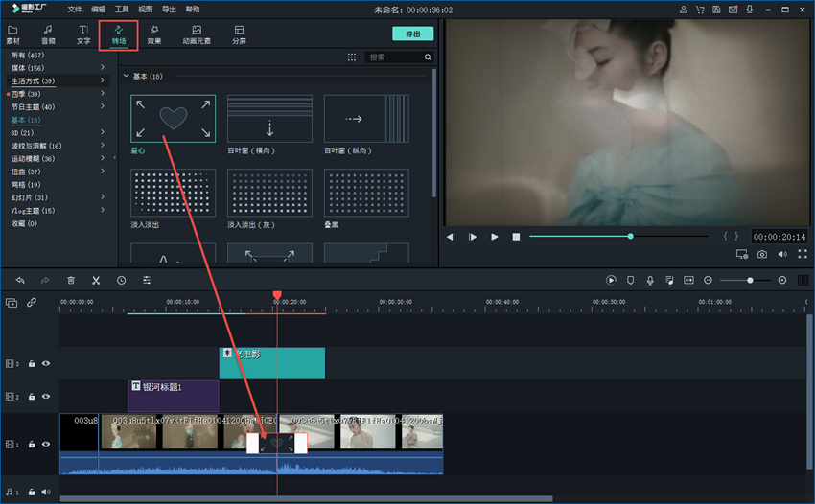Open the 文件 menu
This screenshot has width=815, height=504.
point(73,9)
